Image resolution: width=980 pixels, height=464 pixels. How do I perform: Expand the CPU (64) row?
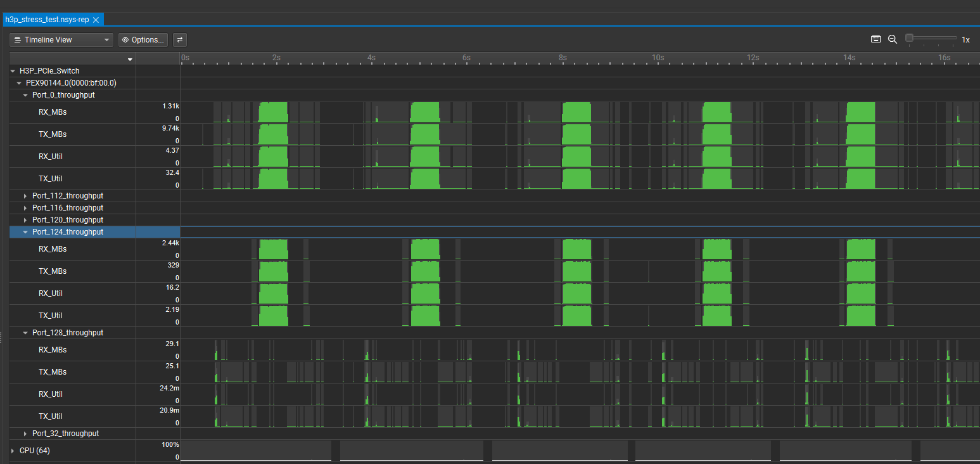[x=13, y=451]
